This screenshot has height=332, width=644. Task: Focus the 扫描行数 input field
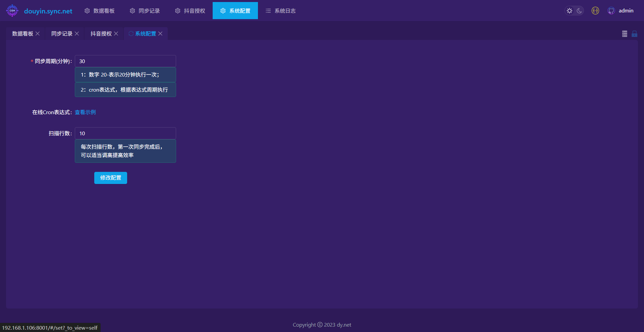point(125,133)
